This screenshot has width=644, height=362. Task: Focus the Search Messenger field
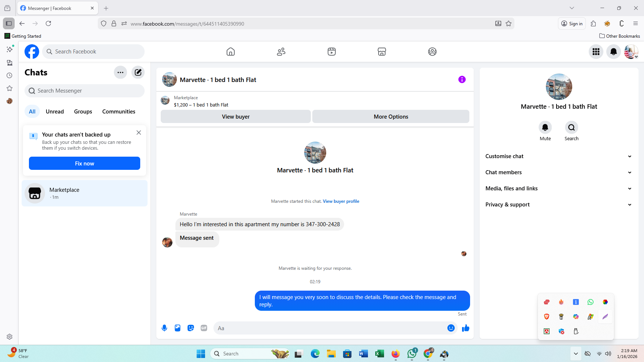click(x=85, y=91)
